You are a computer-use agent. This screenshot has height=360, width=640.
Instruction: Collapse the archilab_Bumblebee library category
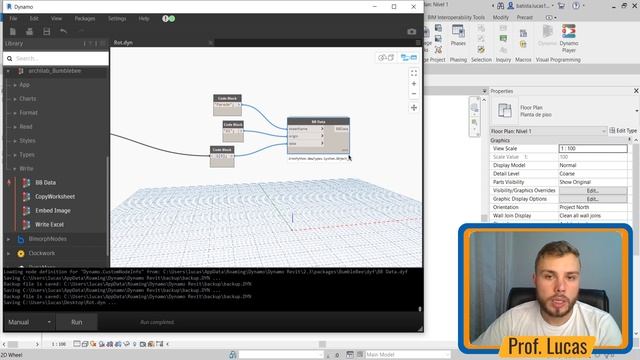tap(8, 71)
